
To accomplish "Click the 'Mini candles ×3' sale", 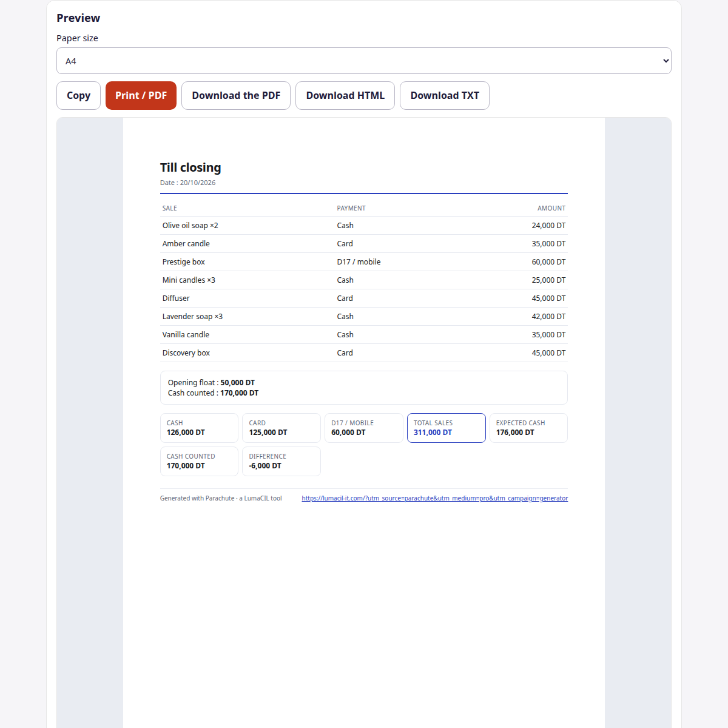I will [189, 280].
